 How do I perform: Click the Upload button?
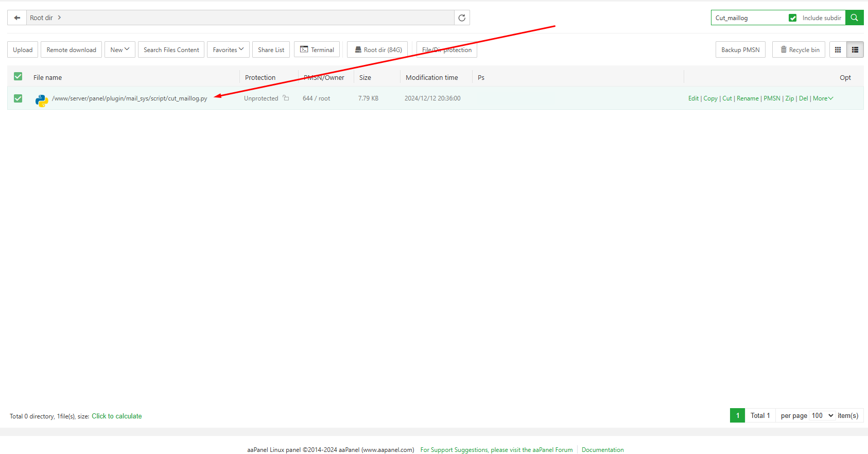click(23, 49)
